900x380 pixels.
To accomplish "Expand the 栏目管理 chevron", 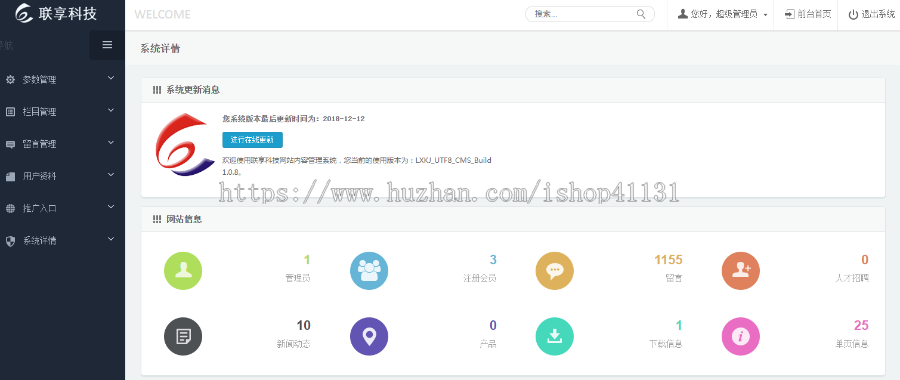I will tap(111, 110).
